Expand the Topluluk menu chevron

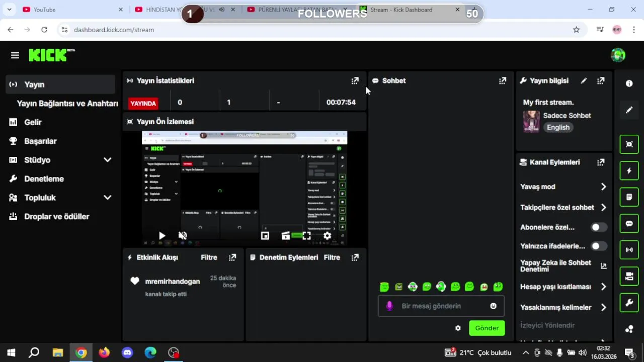coord(107,198)
